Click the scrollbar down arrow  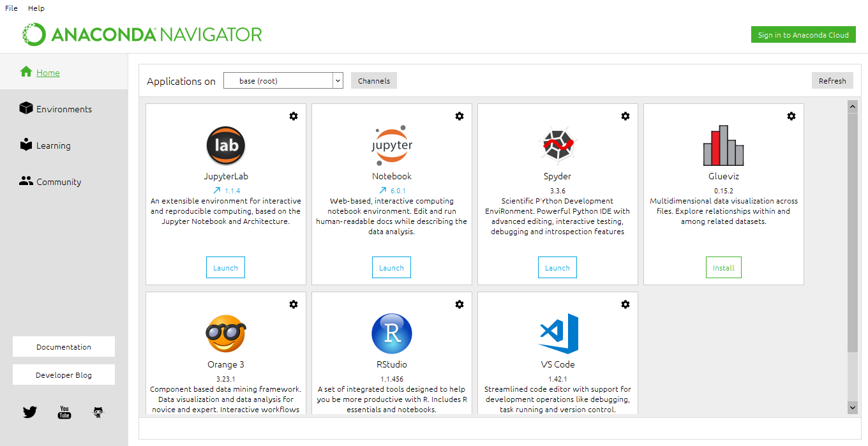tap(853, 406)
